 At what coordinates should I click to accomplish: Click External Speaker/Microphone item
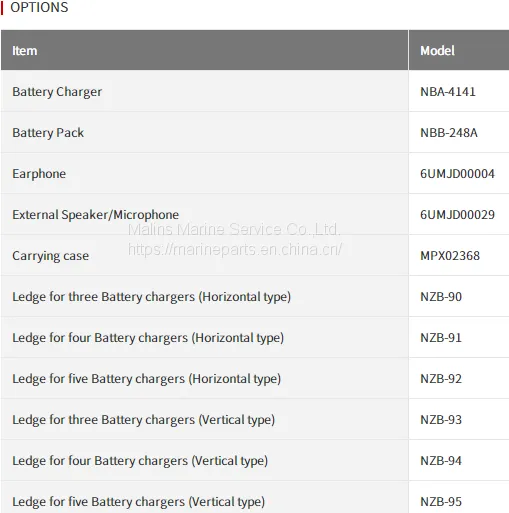point(96,215)
